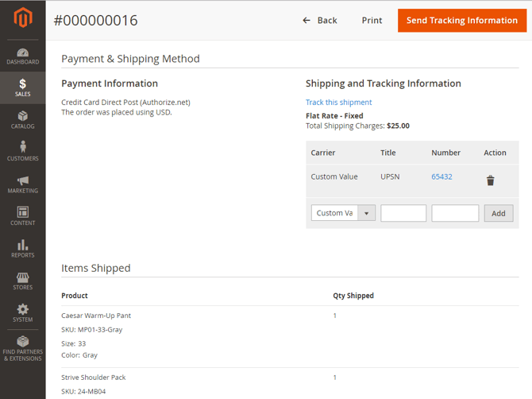This screenshot has width=532, height=399.
Task: Delete tracking number 65432 with trash icon
Action: click(490, 180)
